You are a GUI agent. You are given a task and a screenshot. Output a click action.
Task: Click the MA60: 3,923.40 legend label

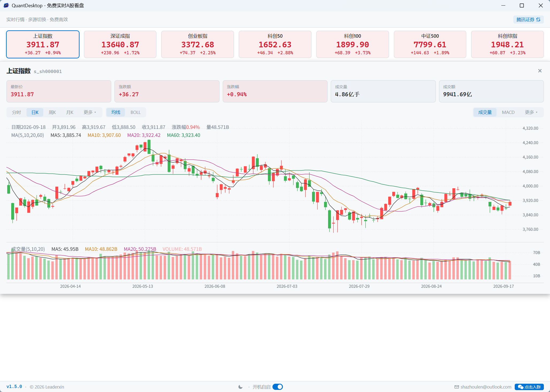(x=184, y=135)
